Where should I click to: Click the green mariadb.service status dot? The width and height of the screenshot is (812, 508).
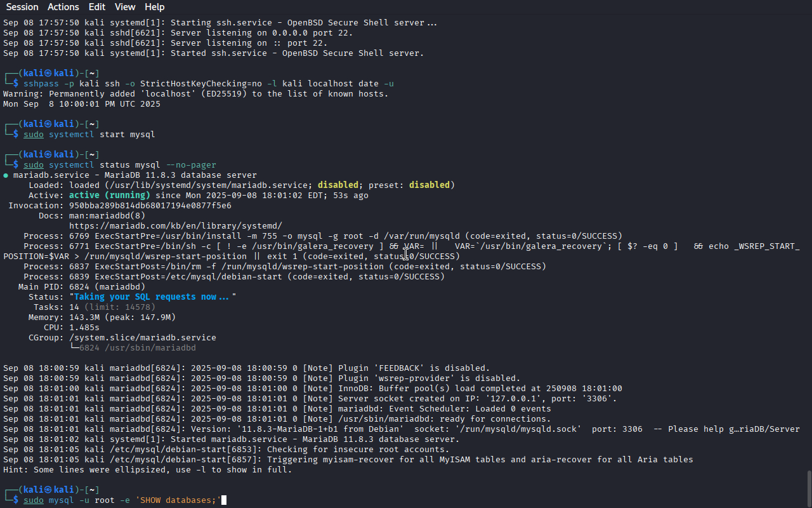click(6, 175)
